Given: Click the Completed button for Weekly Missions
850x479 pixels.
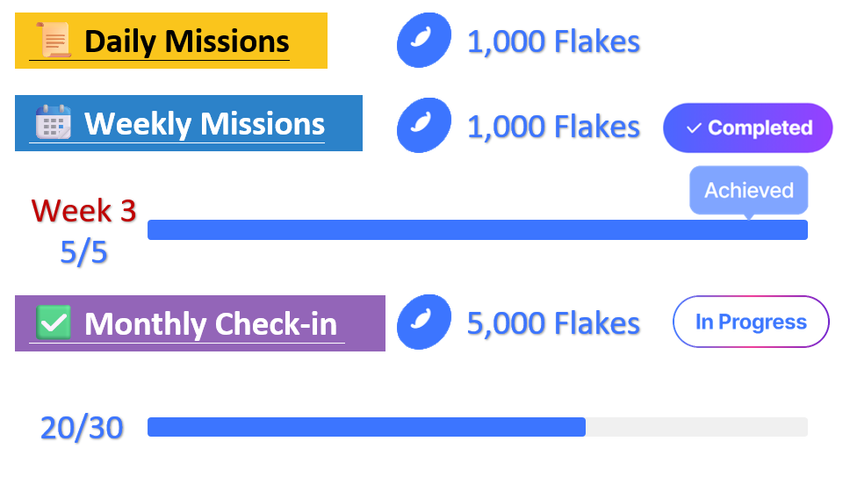Looking at the screenshot, I should [x=748, y=128].
